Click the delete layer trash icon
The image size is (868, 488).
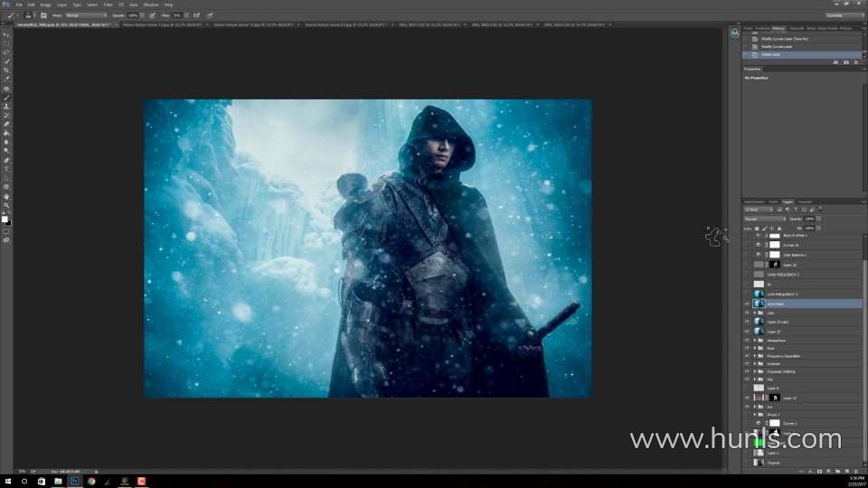856,472
